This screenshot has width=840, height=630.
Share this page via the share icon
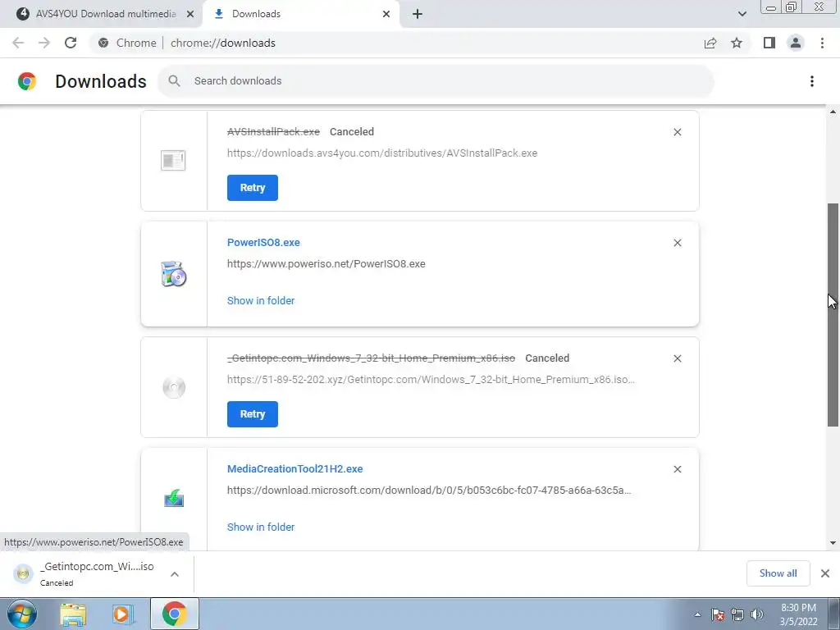(x=710, y=43)
